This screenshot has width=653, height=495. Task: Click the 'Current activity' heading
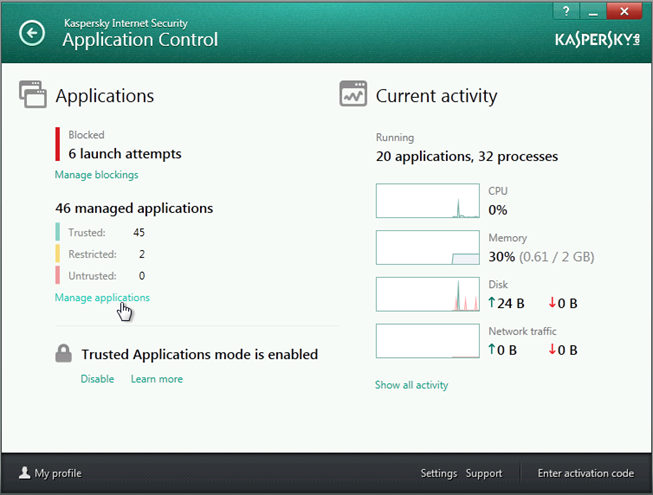pos(436,96)
